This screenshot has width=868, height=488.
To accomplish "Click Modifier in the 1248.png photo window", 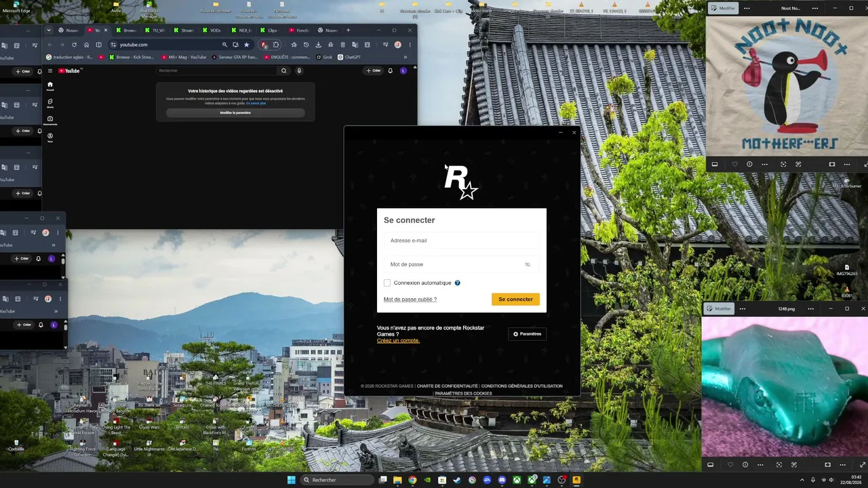I will pos(719,308).
